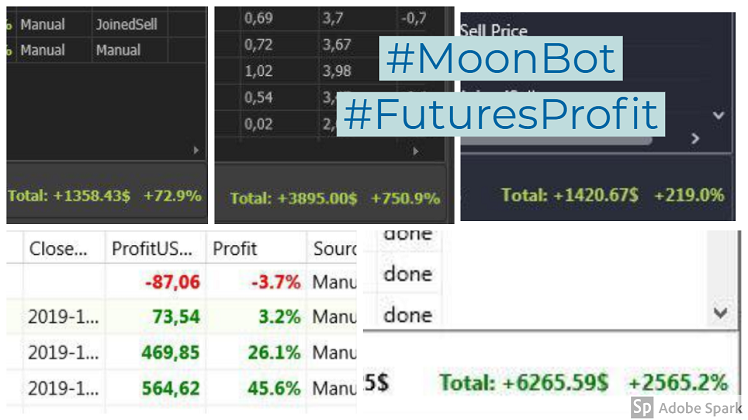Expand down chevron in Sell Price panel
This screenshot has width=748, height=420.
coord(718,115)
